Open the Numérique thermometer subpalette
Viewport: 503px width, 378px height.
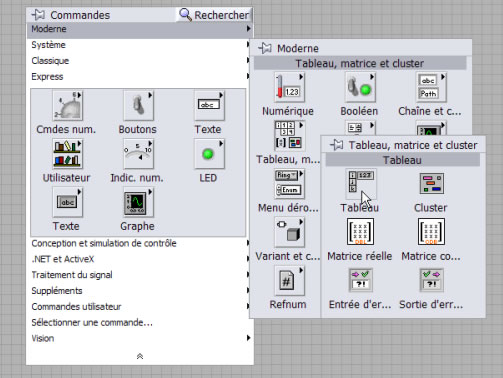click(x=289, y=87)
